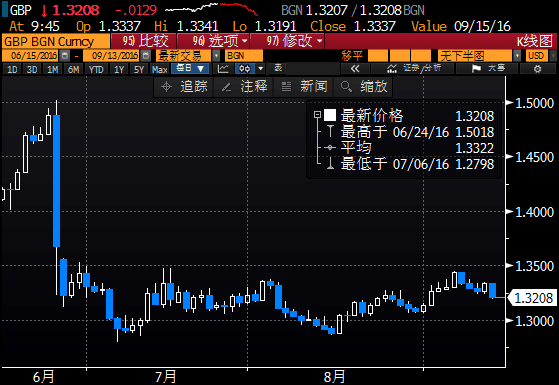Click the header last price 1.3208
This screenshot has width=559, height=385.
click(x=76, y=10)
